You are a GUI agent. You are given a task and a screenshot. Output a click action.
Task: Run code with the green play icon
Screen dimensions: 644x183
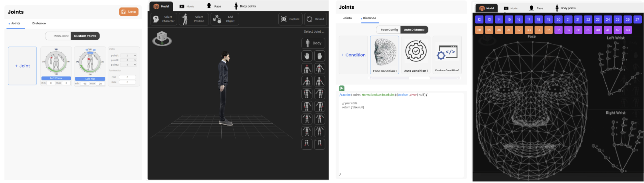342,88
